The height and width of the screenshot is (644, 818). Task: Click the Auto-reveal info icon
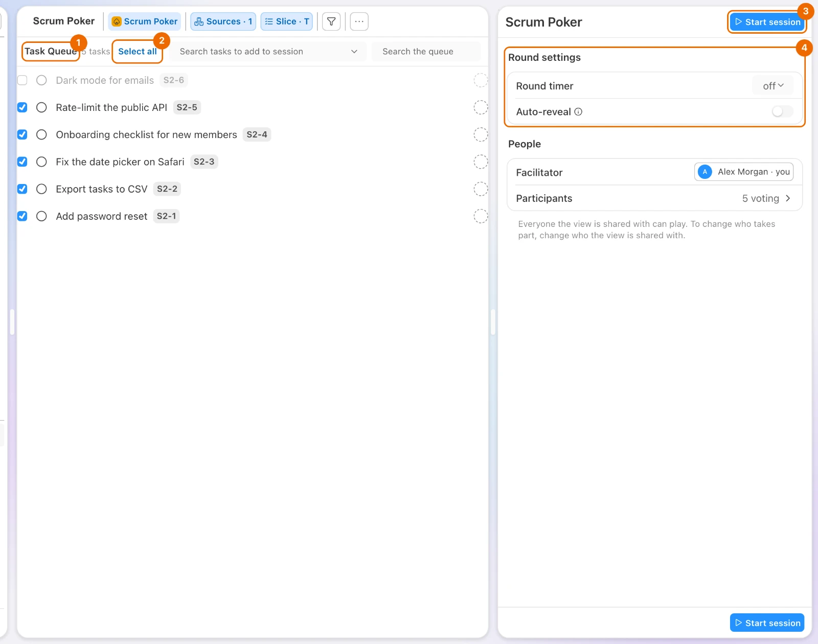tap(578, 112)
